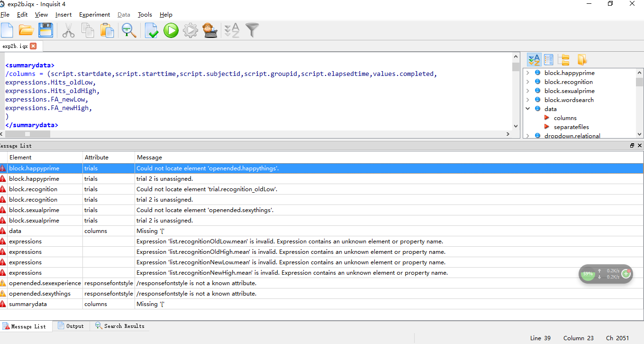
Task: Switch element browser to folder tree view
Action: (563, 60)
